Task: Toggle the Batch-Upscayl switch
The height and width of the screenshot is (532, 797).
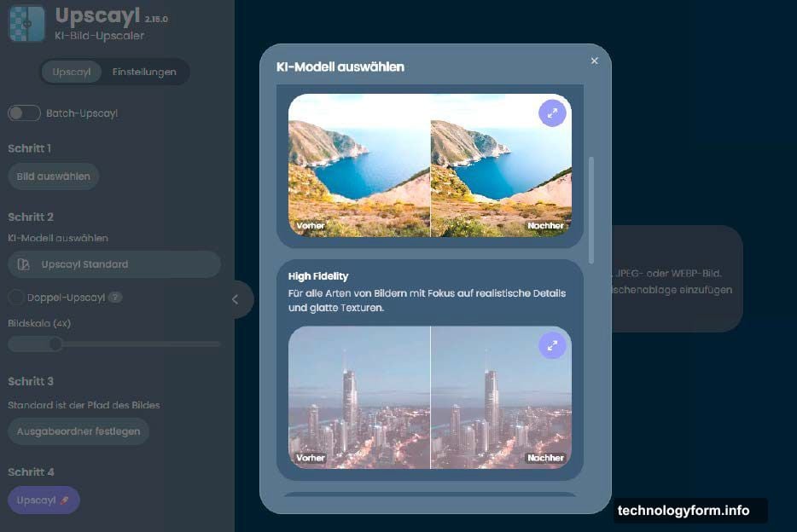Action: point(24,113)
